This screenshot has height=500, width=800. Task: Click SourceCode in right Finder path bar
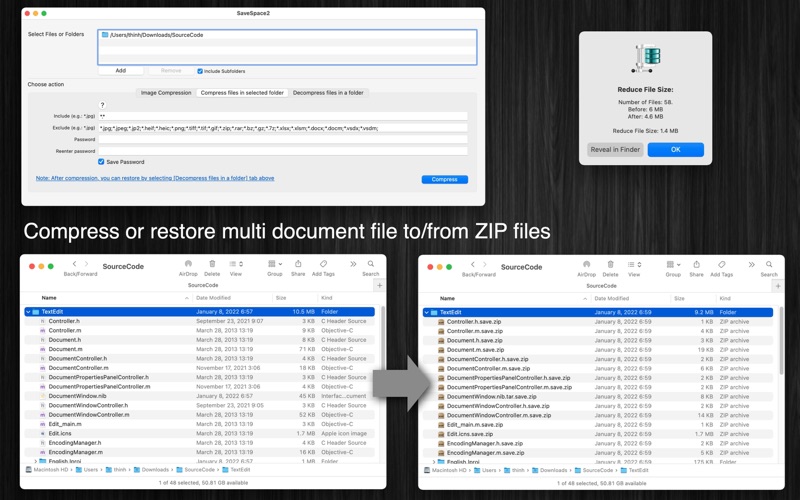[594, 470]
